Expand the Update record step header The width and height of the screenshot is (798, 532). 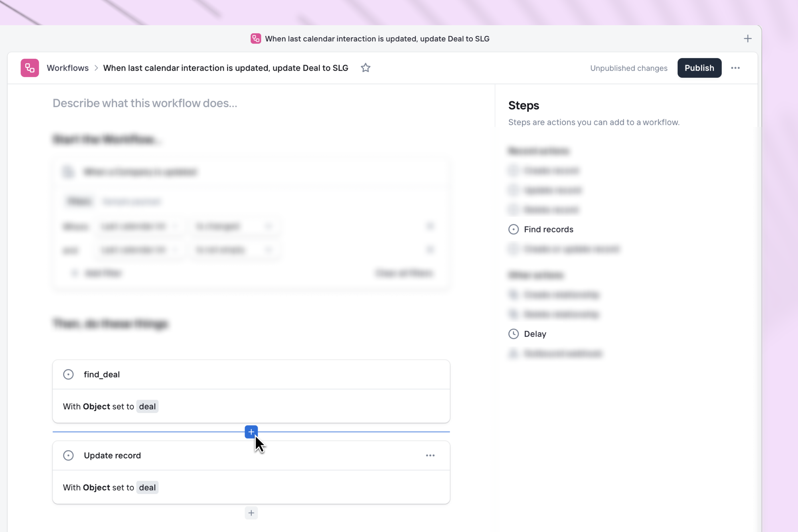239,455
